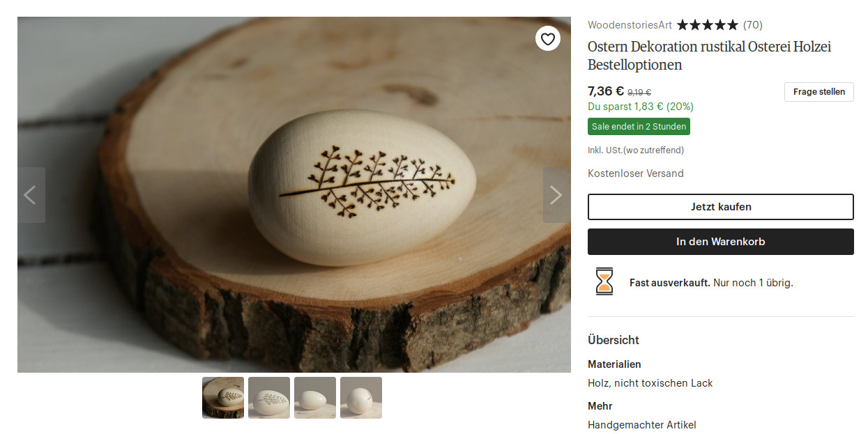Select second thumbnail showing engraved egg close-up
868x434 pixels.
pos(269,398)
